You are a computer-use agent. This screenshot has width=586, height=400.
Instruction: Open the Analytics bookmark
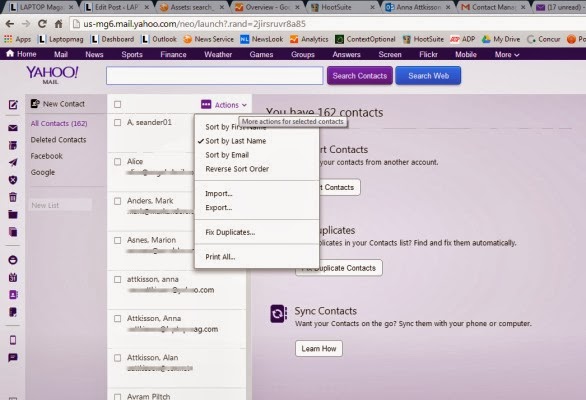click(309, 39)
